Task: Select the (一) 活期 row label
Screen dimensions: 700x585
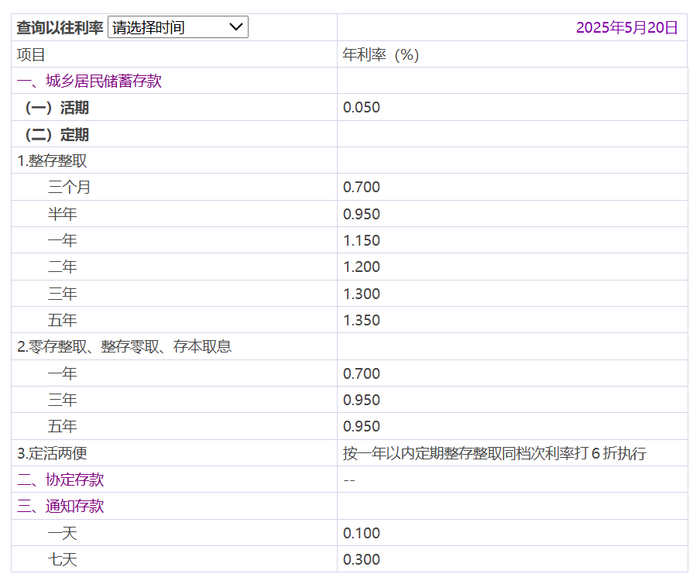Action: pyautogui.click(x=57, y=108)
